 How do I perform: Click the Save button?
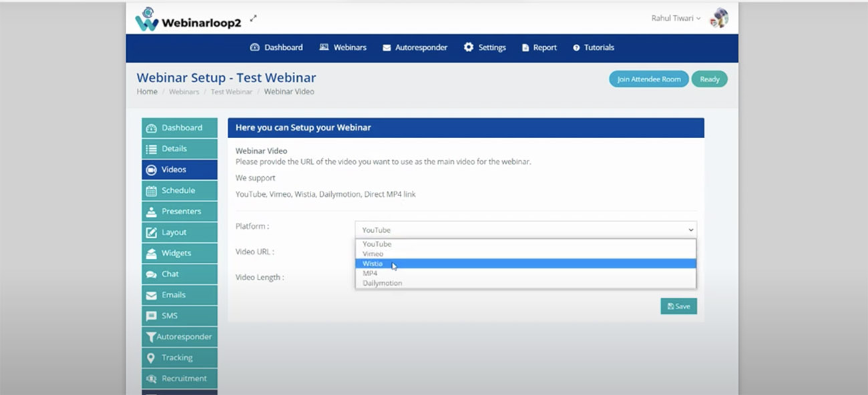click(x=678, y=306)
